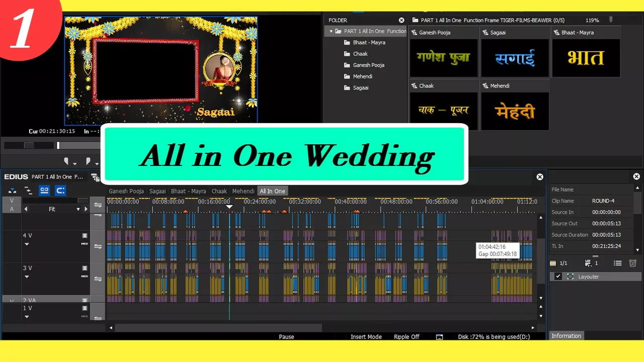
Task: Click the sequence settings icon beside project name
Action: point(95,177)
